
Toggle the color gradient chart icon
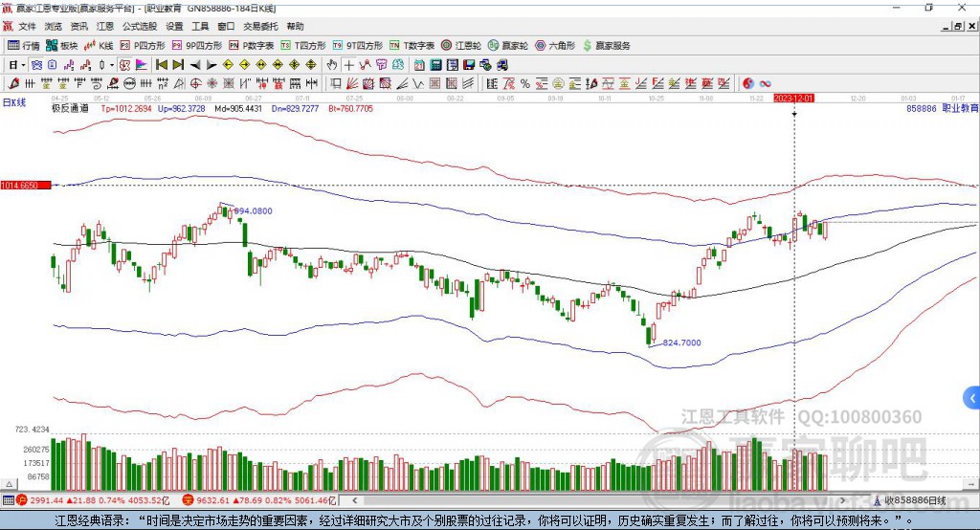click(x=142, y=64)
